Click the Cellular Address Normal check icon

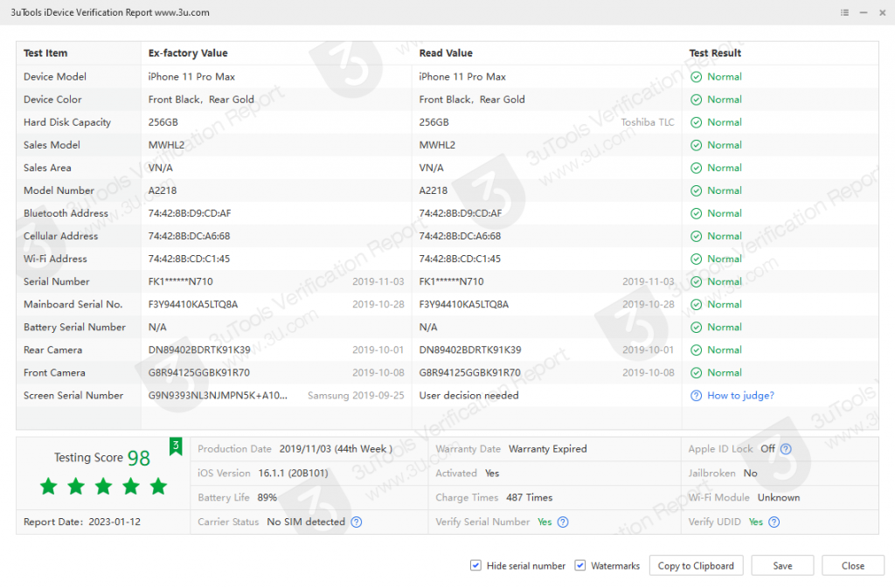pyautogui.click(x=696, y=236)
